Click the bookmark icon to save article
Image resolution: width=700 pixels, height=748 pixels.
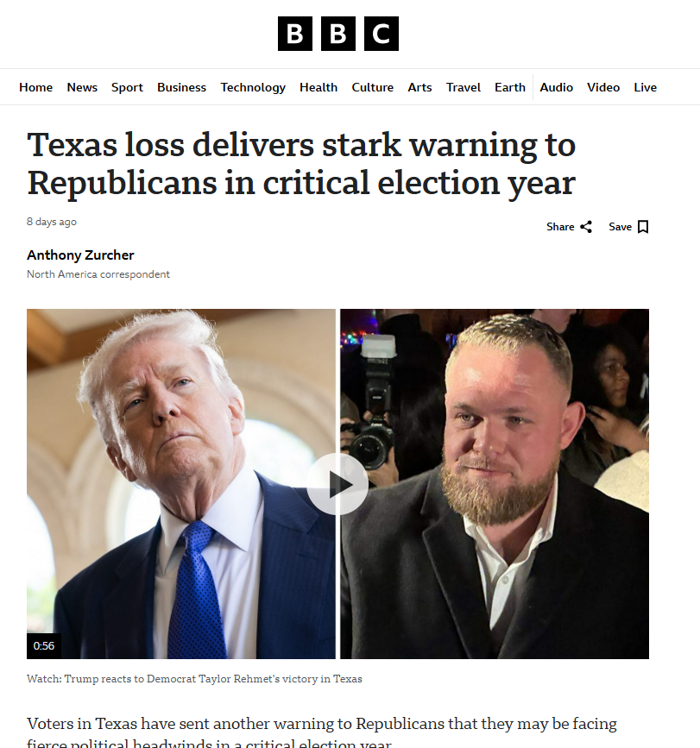643,227
